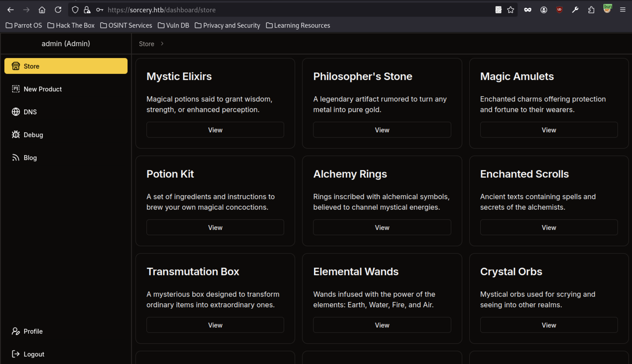The width and height of the screenshot is (632, 364).
Task: View the Philosopher's Stone product
Action: (382, 130)
